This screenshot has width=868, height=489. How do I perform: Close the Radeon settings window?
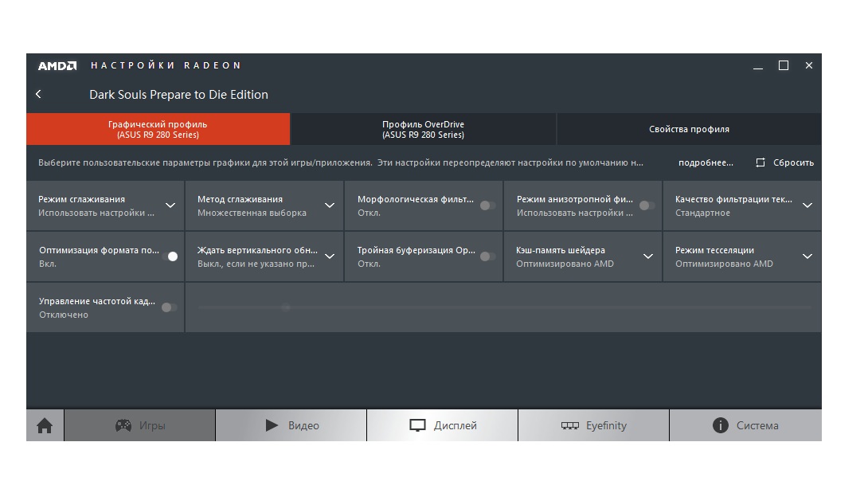809,65
